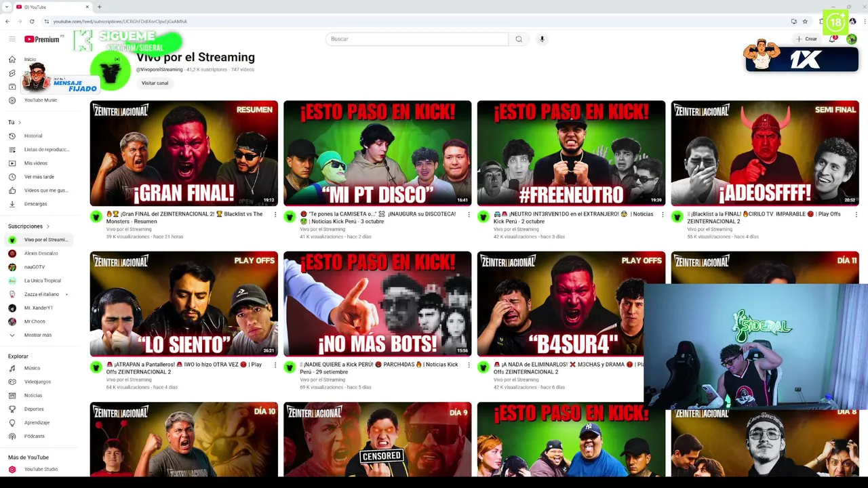Image resolution: width=868 pixels, height=488 pixels.
Task: Expand Suscripciones section header
Action: [28, 226]
